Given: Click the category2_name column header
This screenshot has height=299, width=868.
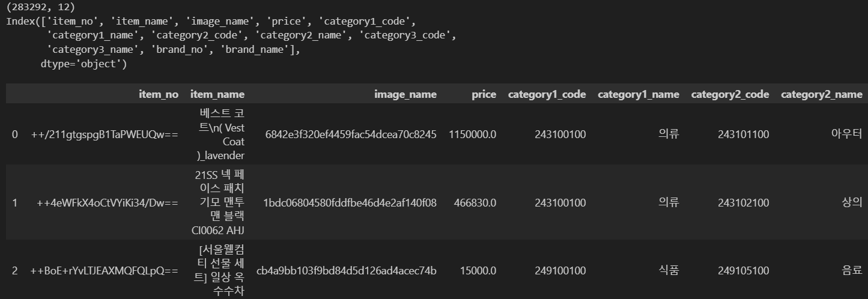Looking at the screenshot, I should 822,94.
